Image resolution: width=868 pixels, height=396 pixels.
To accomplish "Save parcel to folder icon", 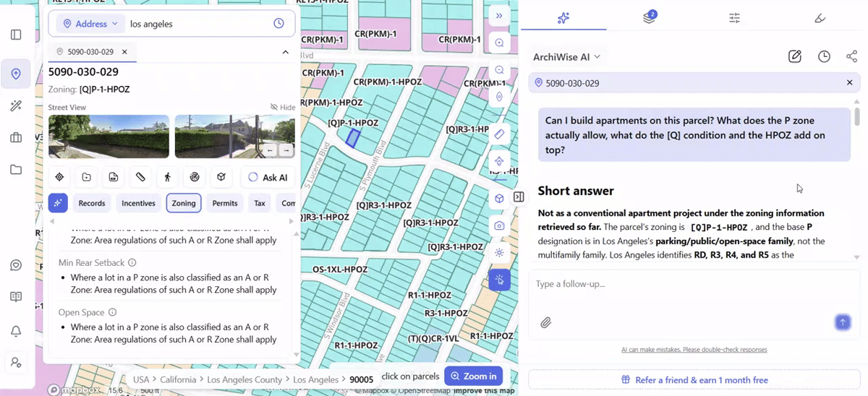I will click(x=86, y=177).
